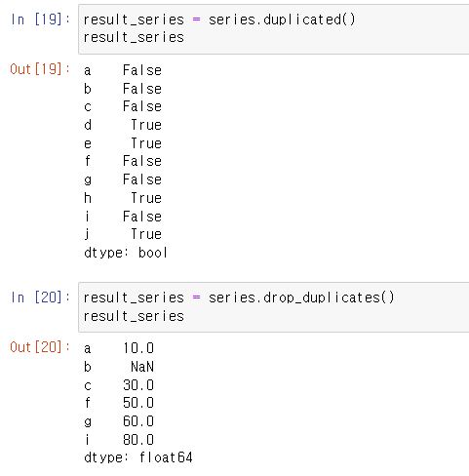Click the dtype: float64 line
Viewport: 469px width, 476px height.
point(138,457)
